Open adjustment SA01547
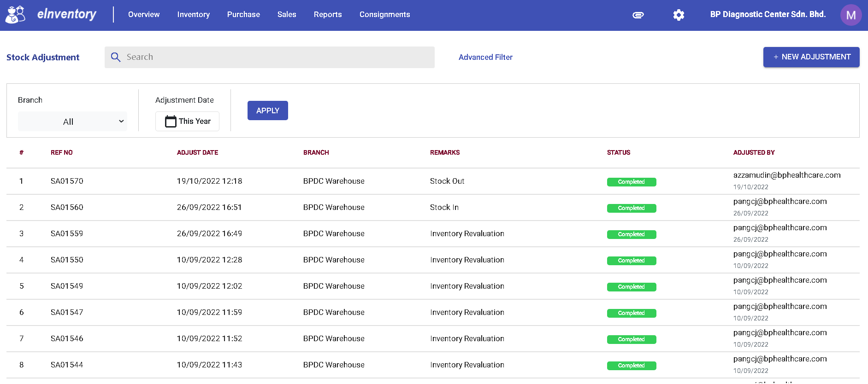This screenshot has width=868, height=384. pyautogui.click(x=67, y=312)
